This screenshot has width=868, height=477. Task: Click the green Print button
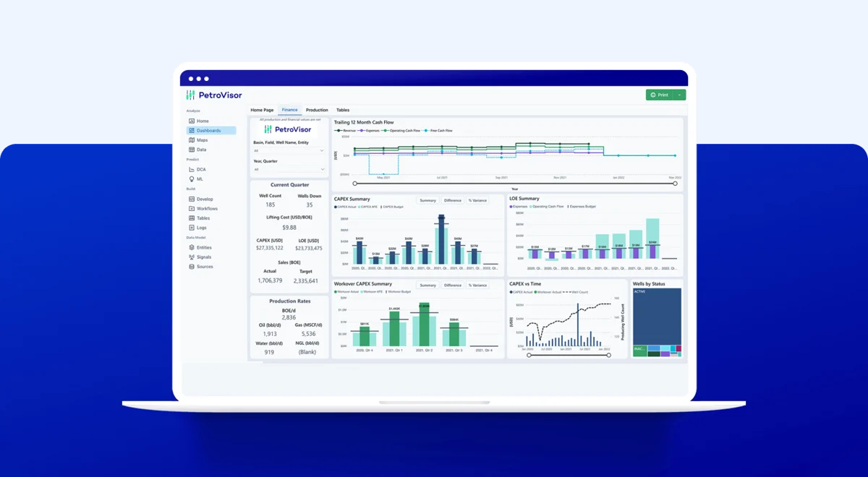[x=659, y=95]
